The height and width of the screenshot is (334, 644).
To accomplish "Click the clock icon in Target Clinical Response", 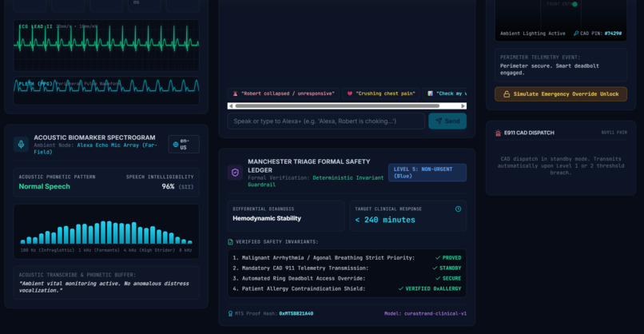I will 458,209.
